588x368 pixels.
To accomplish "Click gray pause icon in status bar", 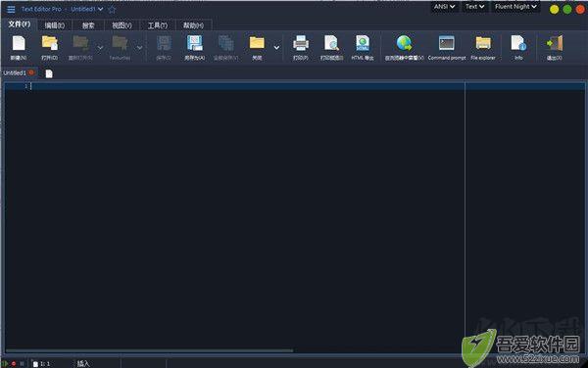I will [x=22, y=363].
